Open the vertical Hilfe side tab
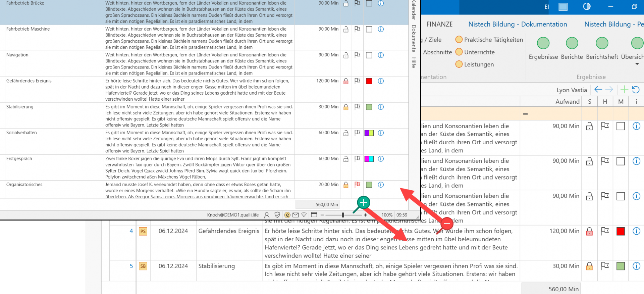This screenshot has height=294, width=644. [x=414, y=62]
